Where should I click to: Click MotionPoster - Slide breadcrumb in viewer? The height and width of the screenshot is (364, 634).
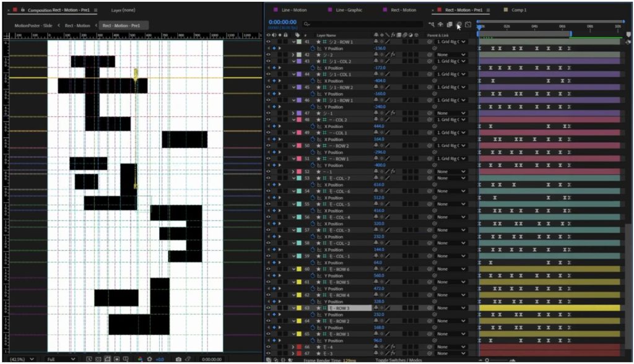tap(34, 25)
